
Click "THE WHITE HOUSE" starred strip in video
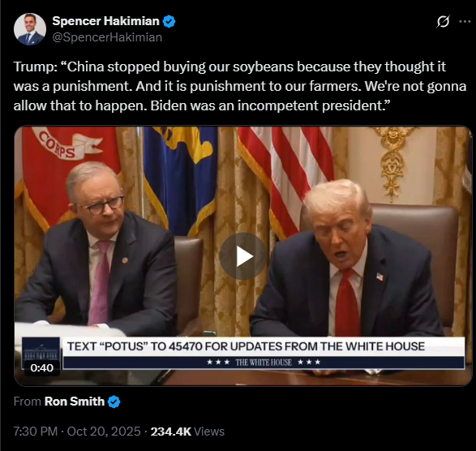click(x=264, y=363)
